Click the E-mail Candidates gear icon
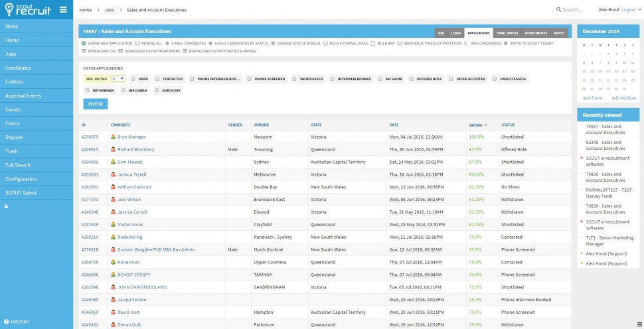Image resolution: width=644 pixels, height=329 pixels. click(167, 43)
